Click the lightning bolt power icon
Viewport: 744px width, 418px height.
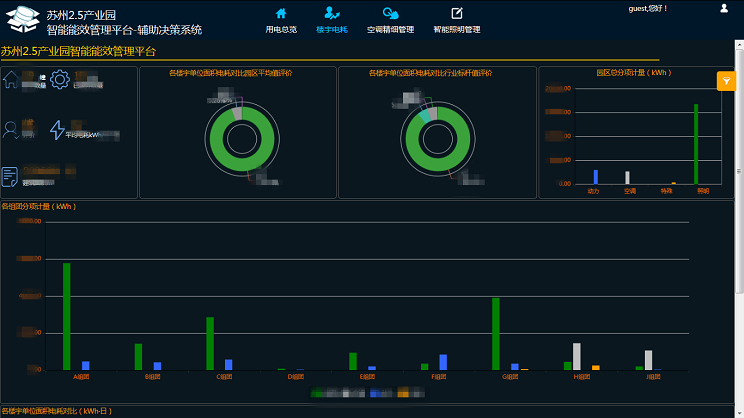coord(58,130)
